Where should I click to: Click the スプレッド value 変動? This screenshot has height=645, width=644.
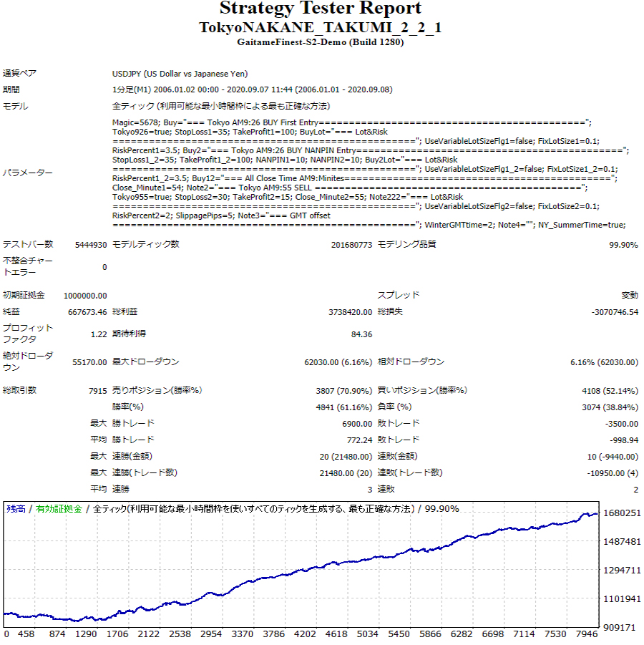click(630, 296)
